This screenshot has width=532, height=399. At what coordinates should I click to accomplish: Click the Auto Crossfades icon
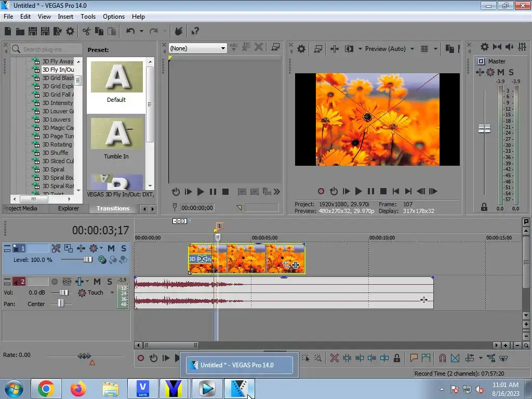[455, 358]
